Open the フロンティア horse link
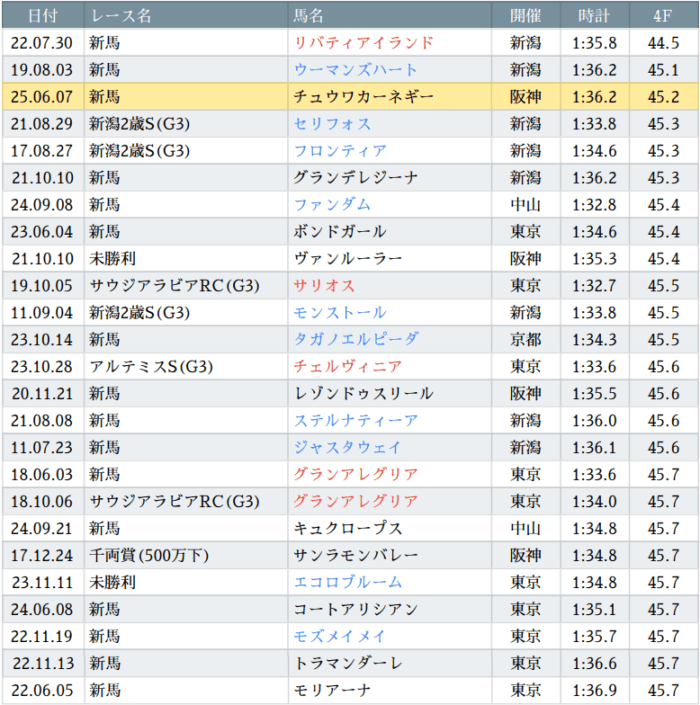The image size is (700, 705). tap(340, 151)
